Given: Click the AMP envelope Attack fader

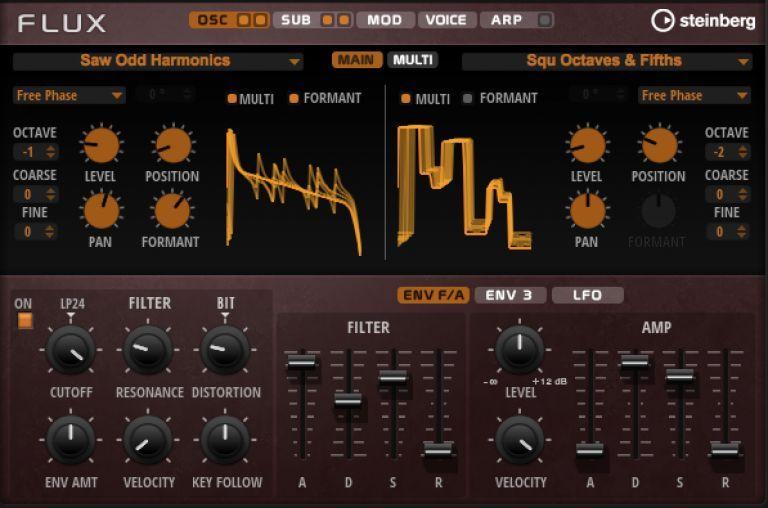Looking at the screenshot, I should pos(590,449).
